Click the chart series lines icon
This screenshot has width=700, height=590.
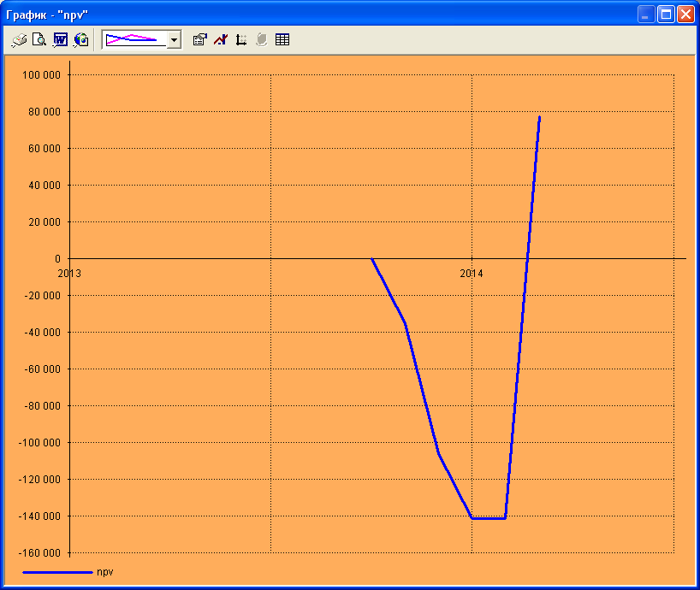coord(221,39)
